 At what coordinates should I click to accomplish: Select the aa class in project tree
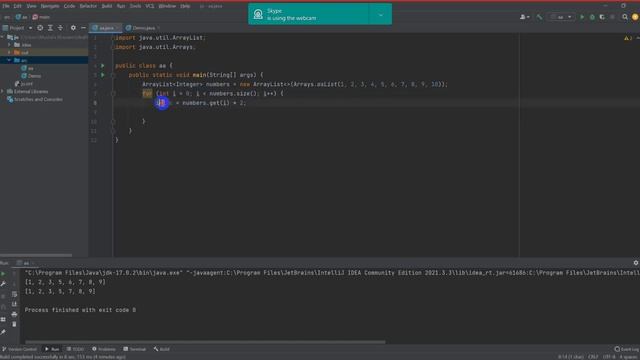click(27, 68)
